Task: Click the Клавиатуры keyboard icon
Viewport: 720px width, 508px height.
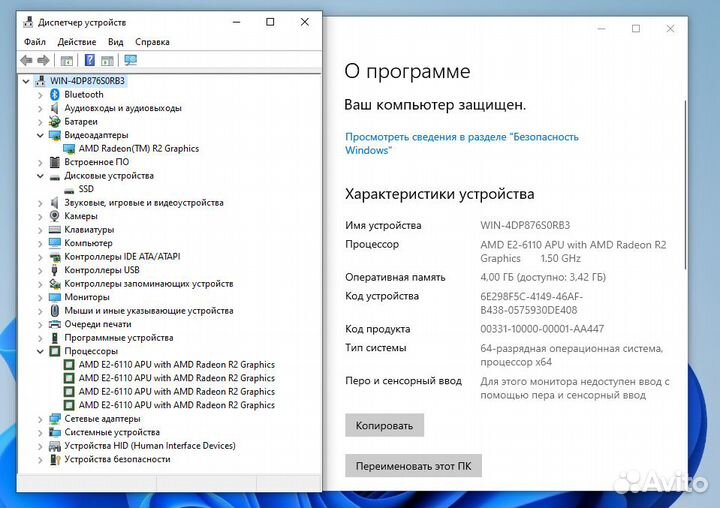Action: (55, 230)
